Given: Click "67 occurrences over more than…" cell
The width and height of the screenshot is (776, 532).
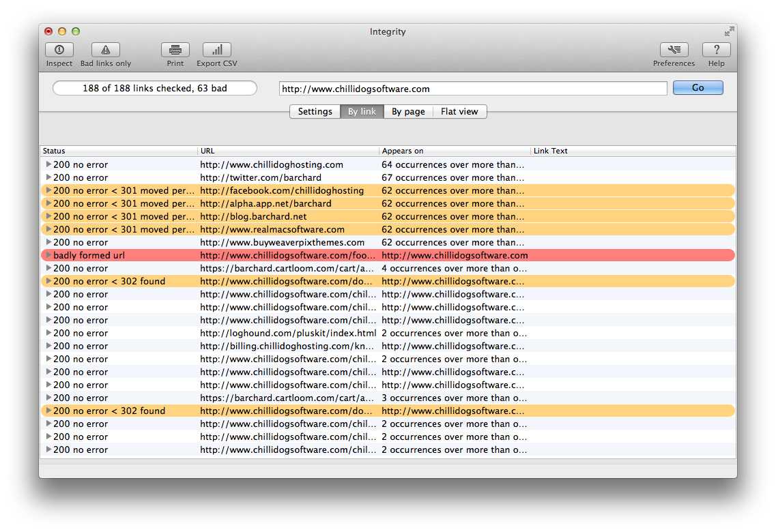Looking at the screenshot, I should (452, 177).
